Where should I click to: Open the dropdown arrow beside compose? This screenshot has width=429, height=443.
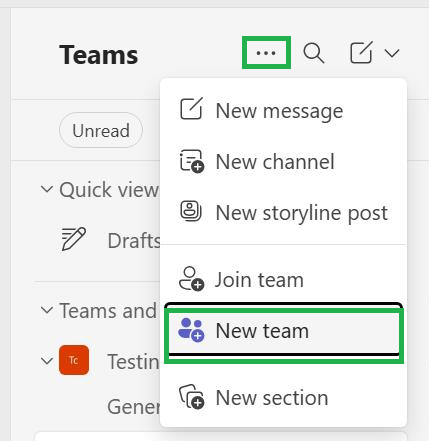click(392, 53)
